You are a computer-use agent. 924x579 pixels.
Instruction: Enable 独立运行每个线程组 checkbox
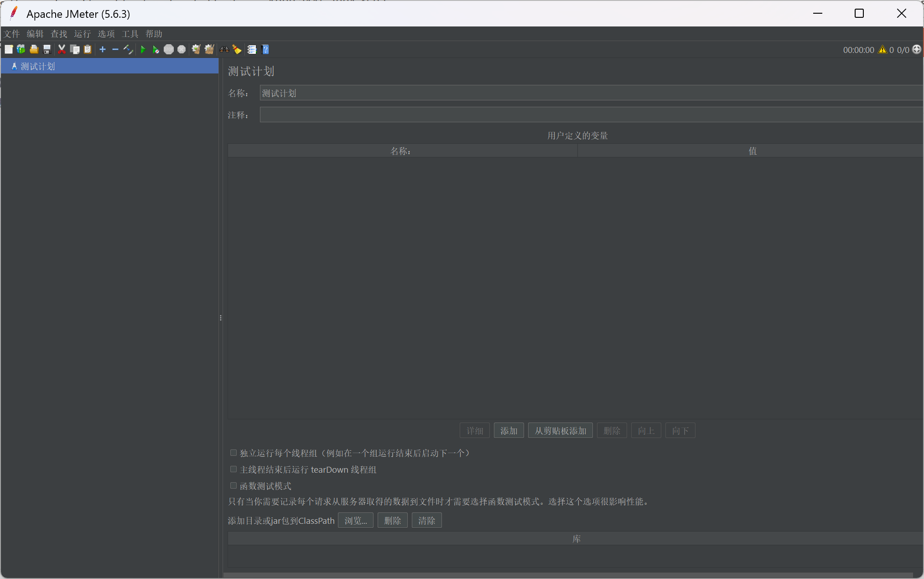click(234, 453)
